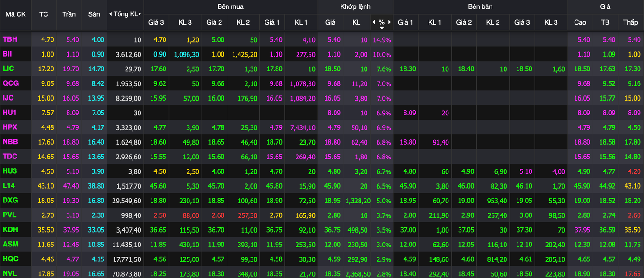Screen dimensions: 644x278
Task: Open stock symbol TBH
Action: point(10,40)
